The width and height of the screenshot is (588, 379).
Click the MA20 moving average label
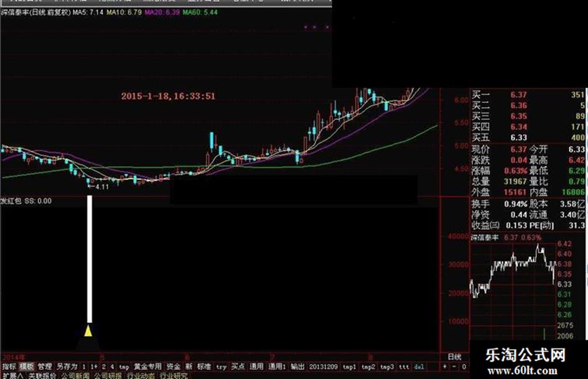coord(162,12)
